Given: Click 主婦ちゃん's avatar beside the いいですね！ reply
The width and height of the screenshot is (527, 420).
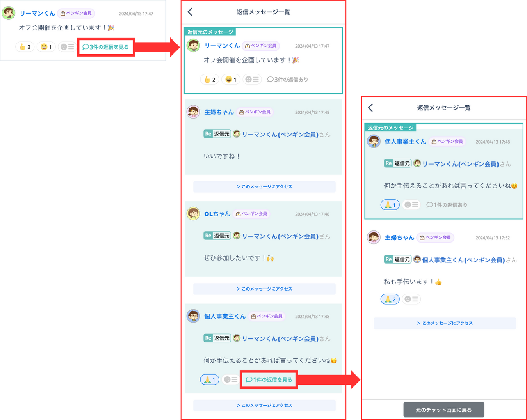Looking at the screenshot, I should 193,112.
